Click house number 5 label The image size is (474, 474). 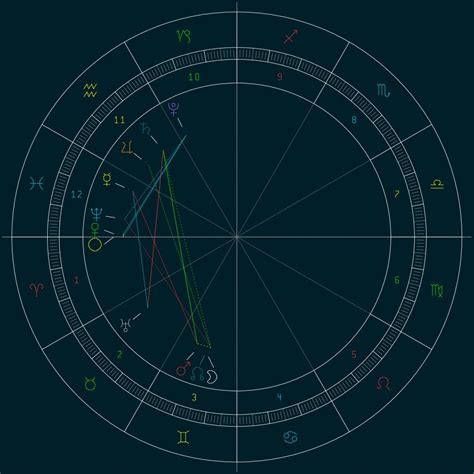[x=354, y=354]
